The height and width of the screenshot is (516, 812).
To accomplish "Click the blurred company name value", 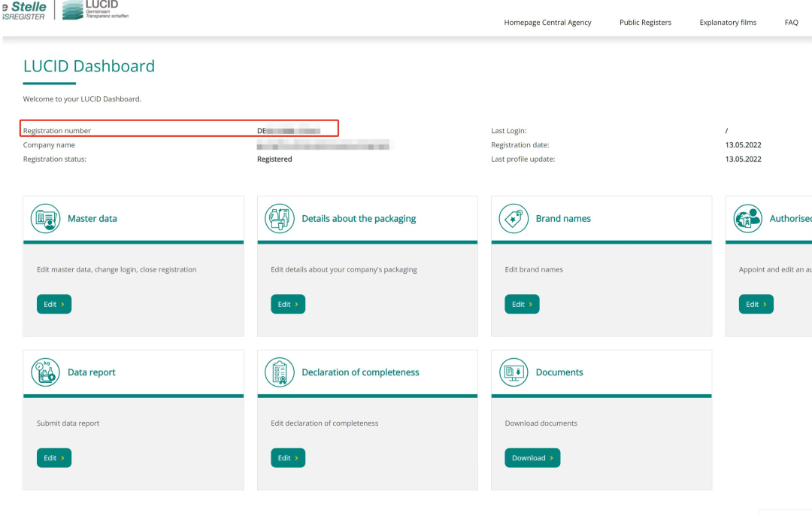I will 323,145.
